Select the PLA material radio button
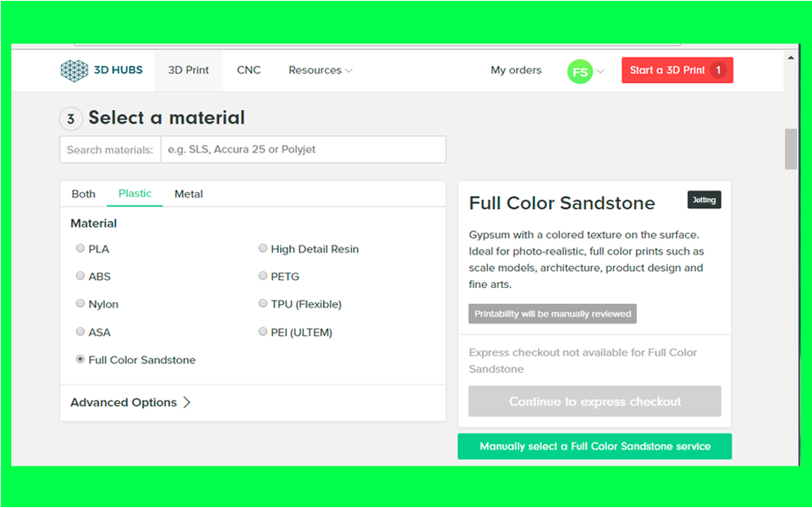 [80, 249]
